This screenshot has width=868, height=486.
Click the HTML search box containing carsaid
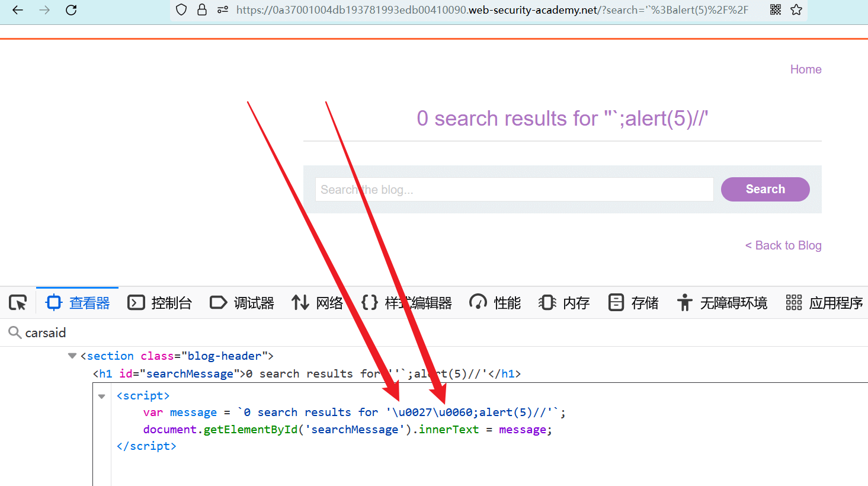coord(434,332)
